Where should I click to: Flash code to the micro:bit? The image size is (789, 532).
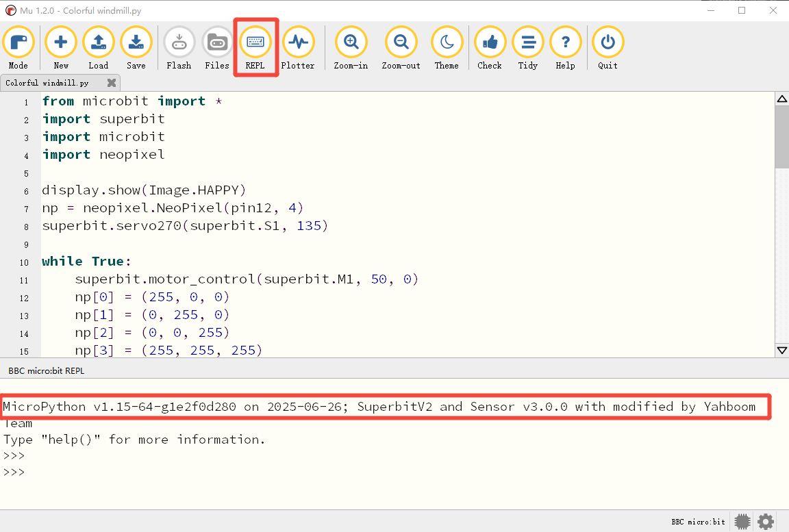[x=179, y=49]
